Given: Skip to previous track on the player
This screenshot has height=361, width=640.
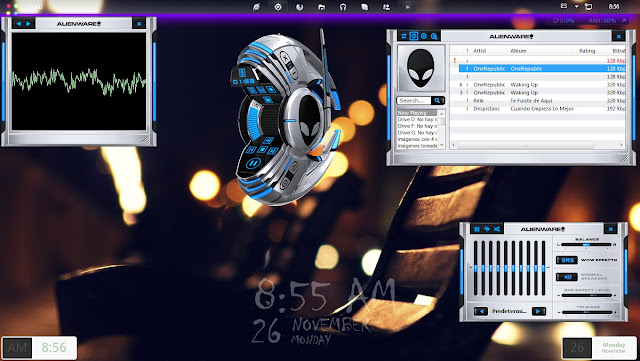Looking at the screenshot, I should [251, 150].
